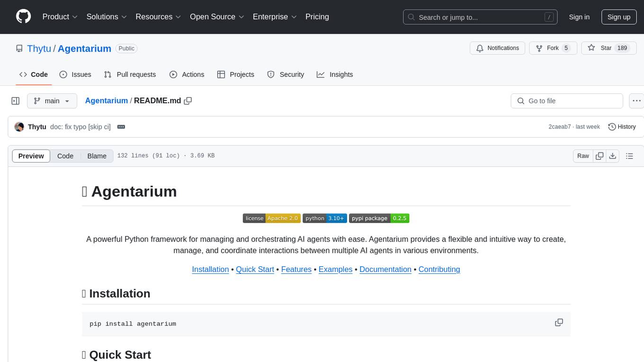
Task: View the 189 stargazers count
Action: 622,48
